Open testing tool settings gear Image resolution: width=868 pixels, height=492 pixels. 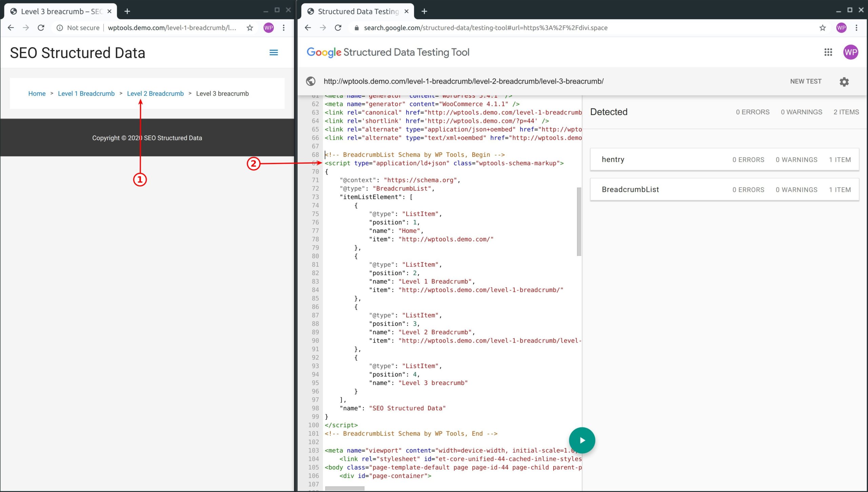(x=844, y=82)
